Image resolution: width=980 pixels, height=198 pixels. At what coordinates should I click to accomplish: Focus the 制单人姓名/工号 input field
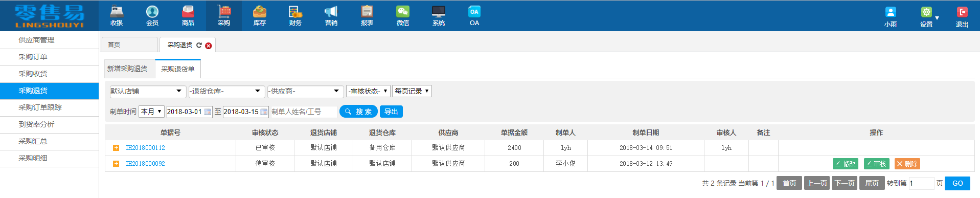304,112
